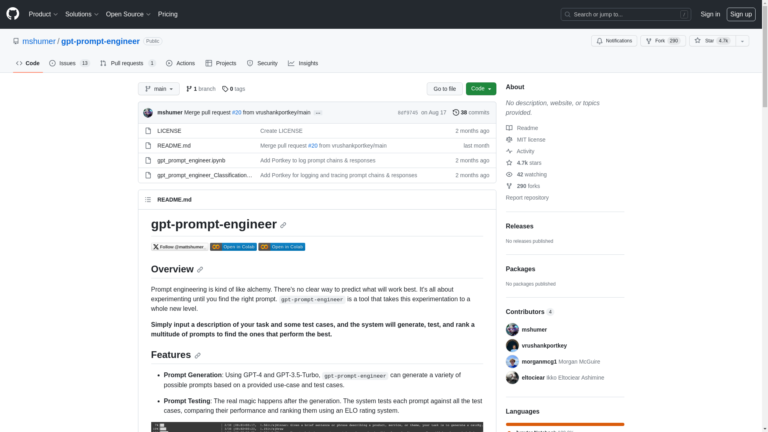Switch to the Pull requests tab

[x=127, y=63]
